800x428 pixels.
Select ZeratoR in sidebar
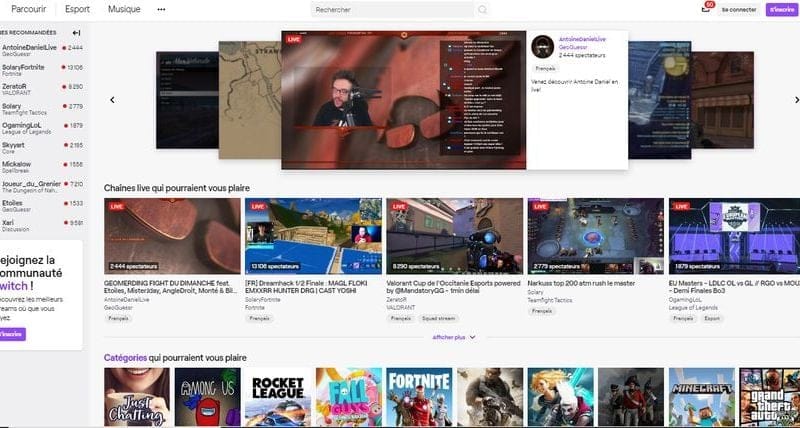pos(42,89)
